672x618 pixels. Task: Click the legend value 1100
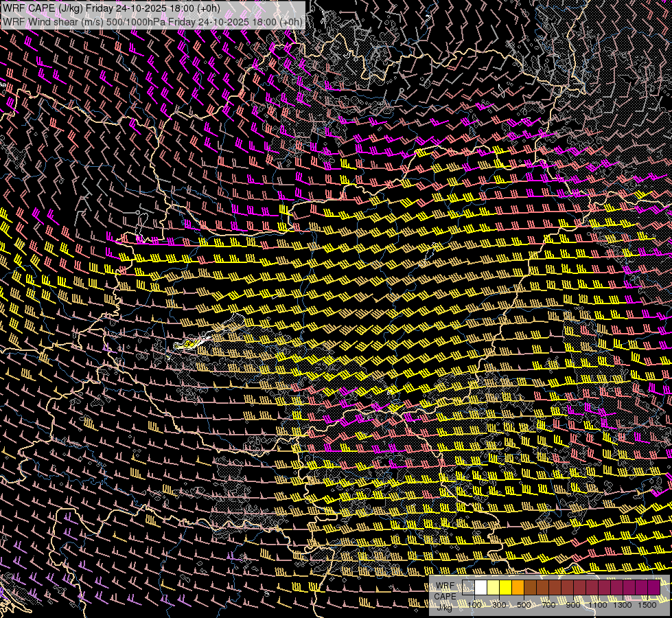tap(598, 605)
